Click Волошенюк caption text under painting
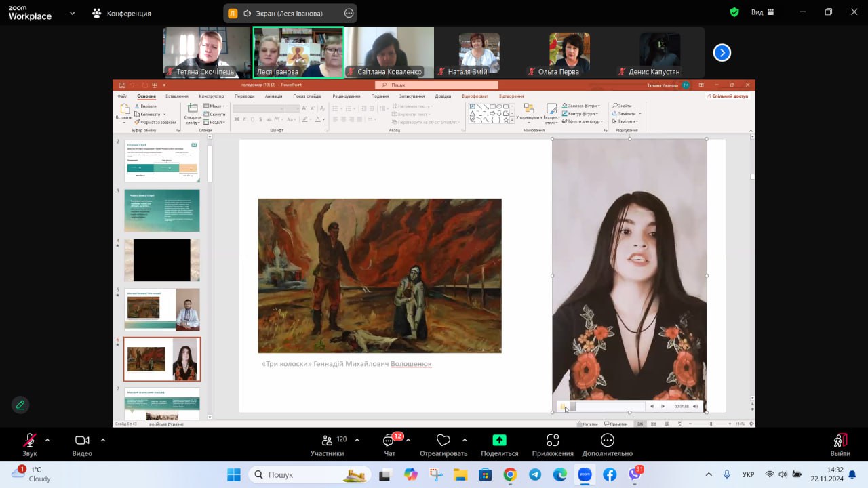Image resolution: width=868 pixels, height=488 pixels. (411, 364)
